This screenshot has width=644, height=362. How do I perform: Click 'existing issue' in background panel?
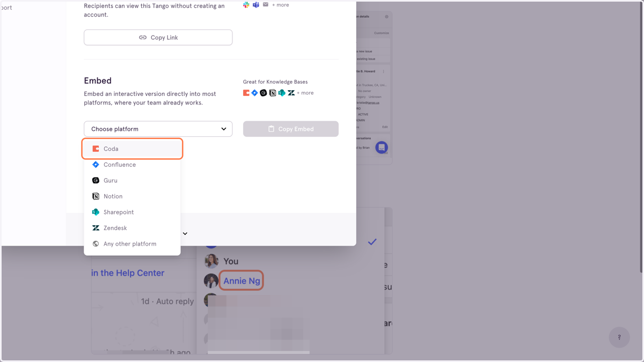pos(365,59)
